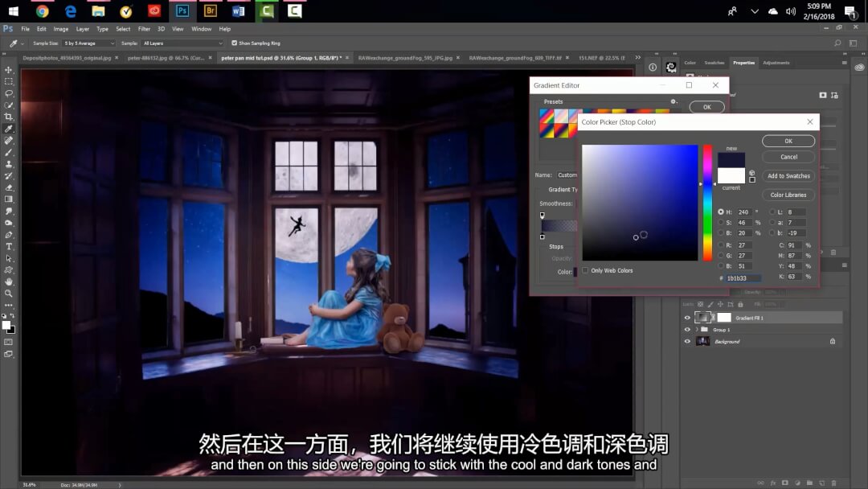Image resolution: width=868 pixels, height=489 pixels.
Task: Show more document tabs with the chevron
Action: [x=637, y=58]
